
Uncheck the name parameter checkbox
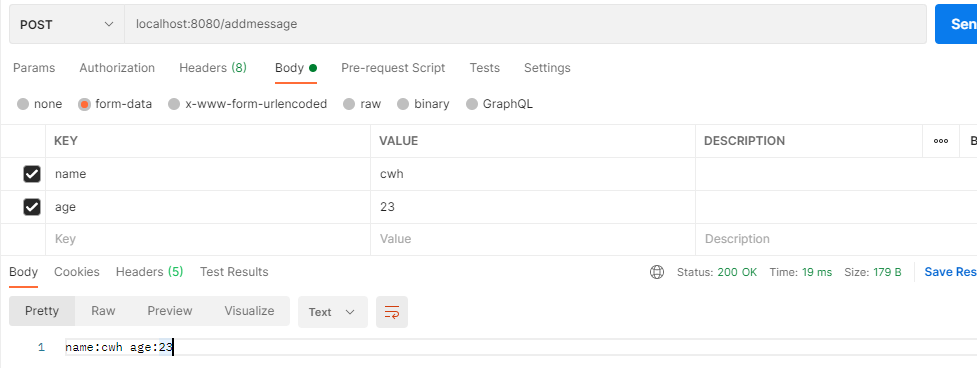32,174
